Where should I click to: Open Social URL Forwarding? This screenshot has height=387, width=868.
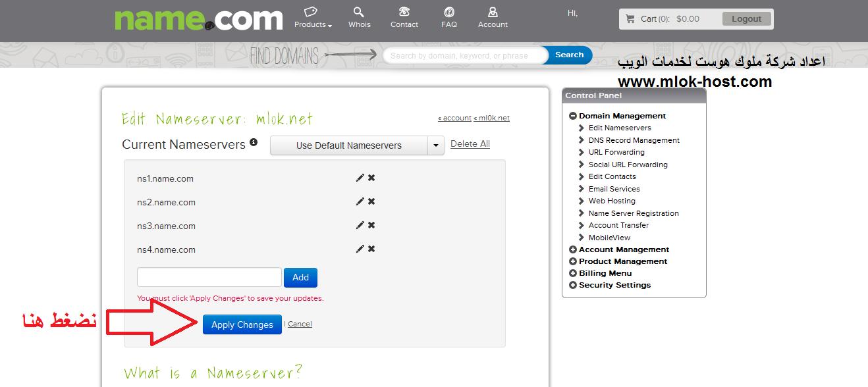tap(628, 165)
